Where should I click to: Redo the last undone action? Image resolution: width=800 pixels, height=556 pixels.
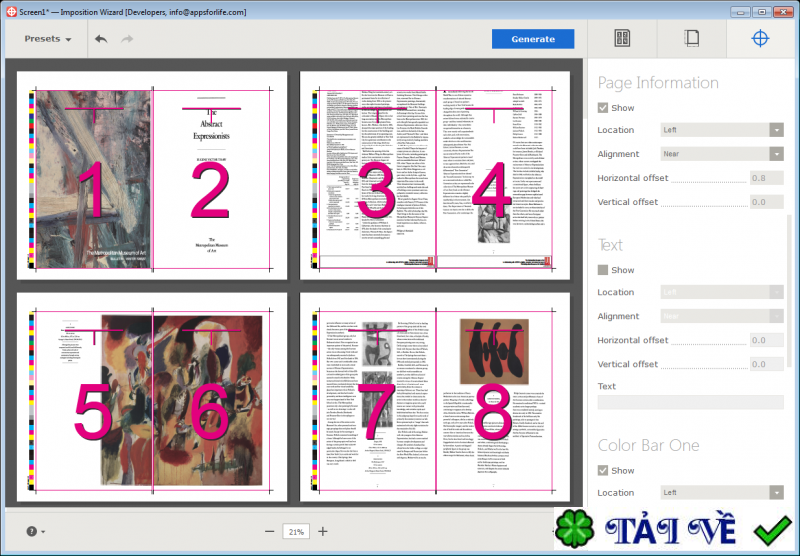[127, 39]
